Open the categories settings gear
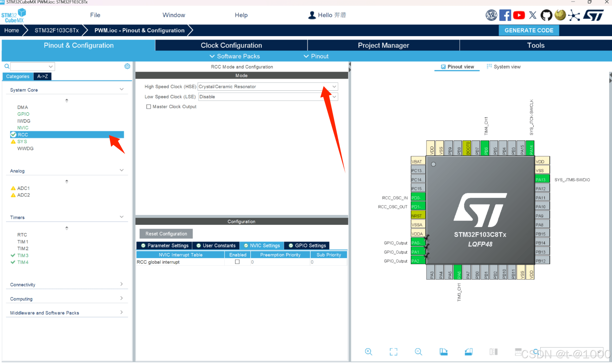The height and width of the screenshot is (364, 612). 127,66
